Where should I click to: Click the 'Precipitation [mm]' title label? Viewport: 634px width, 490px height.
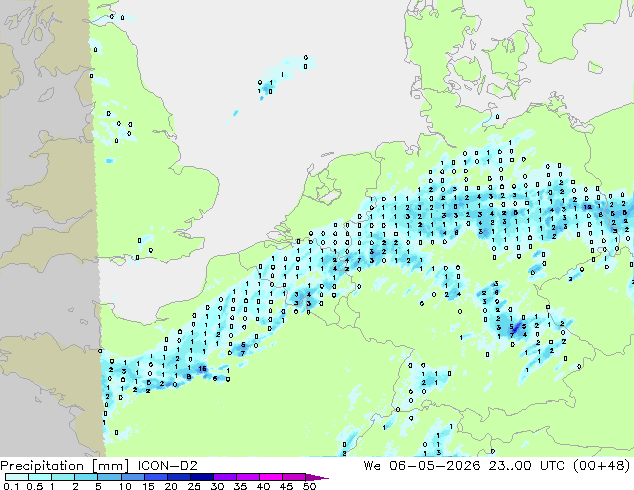[x=65, y=466]
